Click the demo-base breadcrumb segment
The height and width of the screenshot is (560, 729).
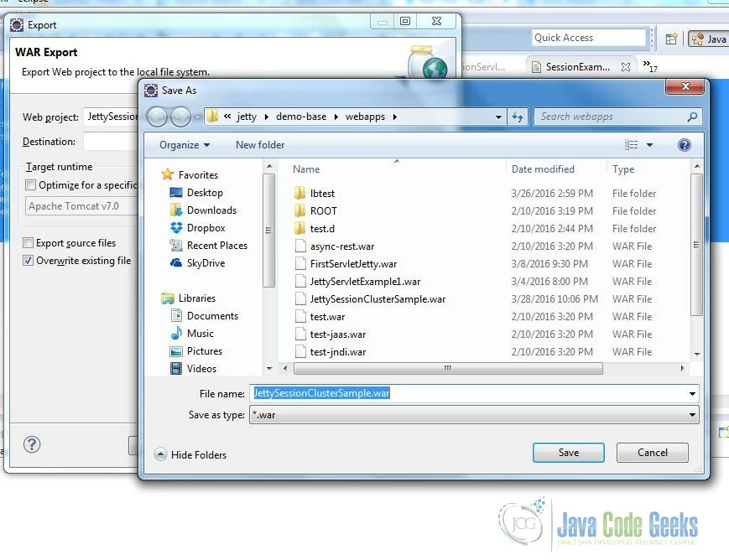click(x=301, y=117)
